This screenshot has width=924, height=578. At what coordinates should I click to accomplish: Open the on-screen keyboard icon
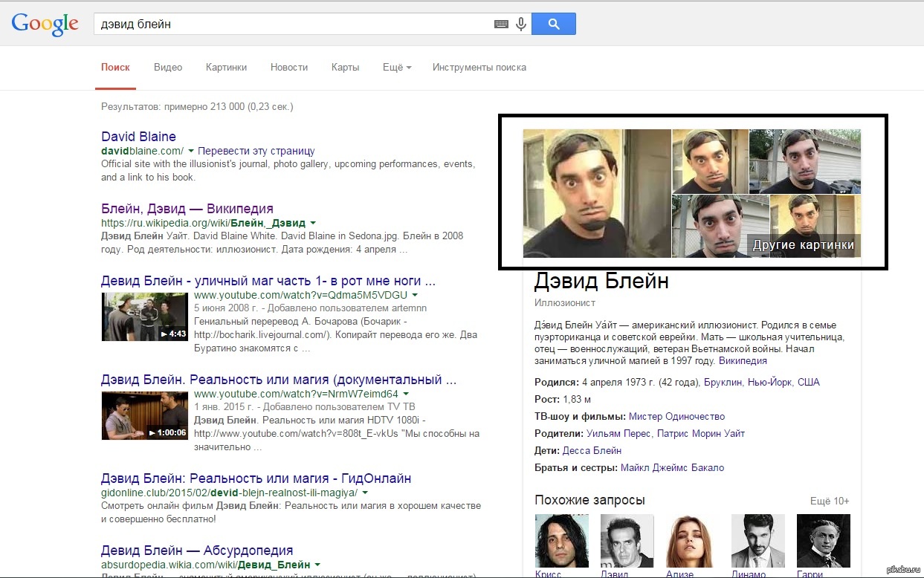[x=501, y=25]
